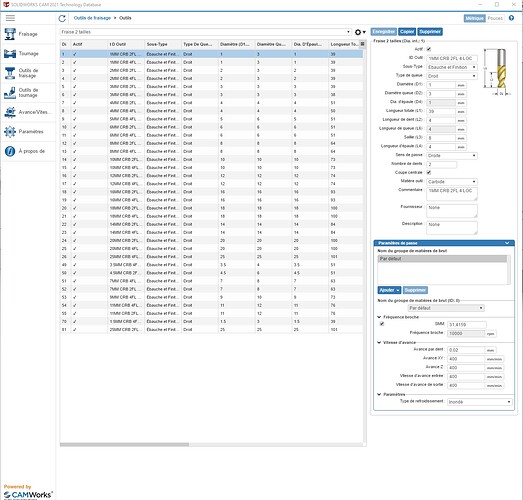The width and height of the screenshot is (523, 500).
Task: Open the help question mark icon
Action: [511, 18]
